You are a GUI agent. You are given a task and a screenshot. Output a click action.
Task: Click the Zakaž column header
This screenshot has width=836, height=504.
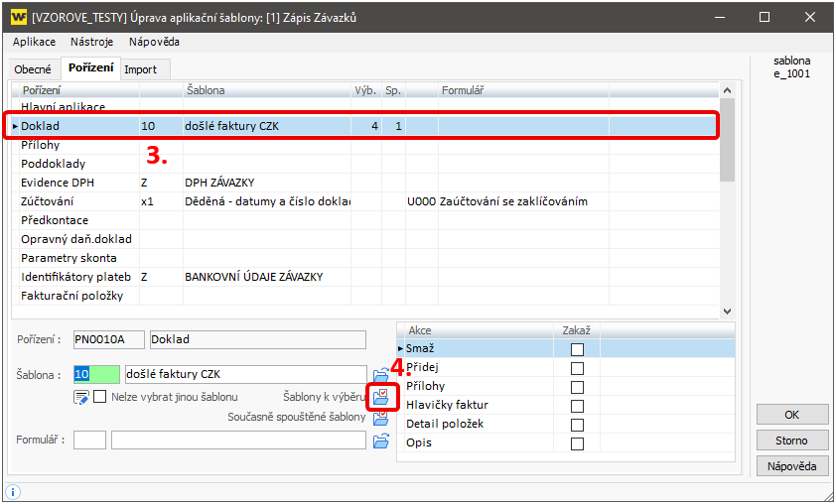pos(577,330)
